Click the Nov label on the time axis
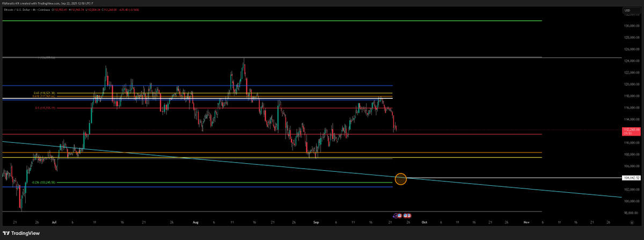The width and height of the screenshot is (644, 240). [526, 221]
